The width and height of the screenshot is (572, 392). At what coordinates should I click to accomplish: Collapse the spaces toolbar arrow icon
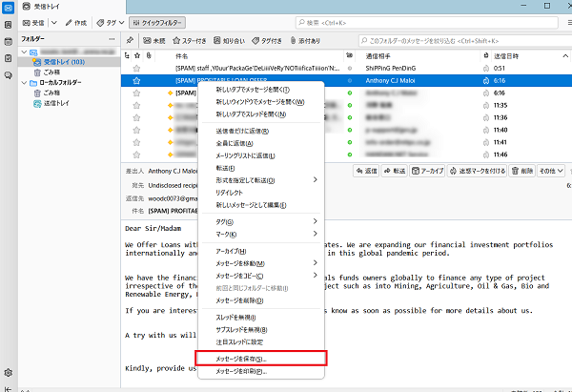coord(8,389)
